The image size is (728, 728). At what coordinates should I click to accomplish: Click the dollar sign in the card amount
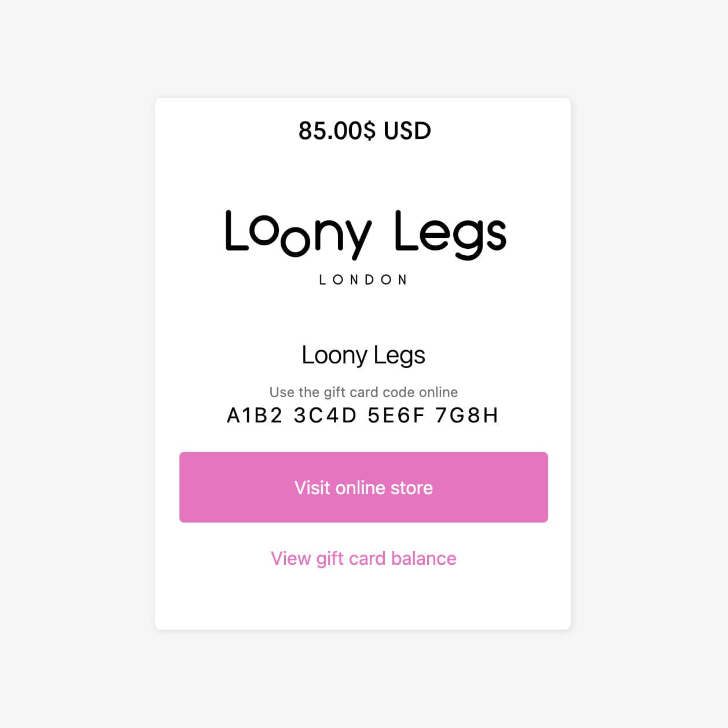pos(370,131)
